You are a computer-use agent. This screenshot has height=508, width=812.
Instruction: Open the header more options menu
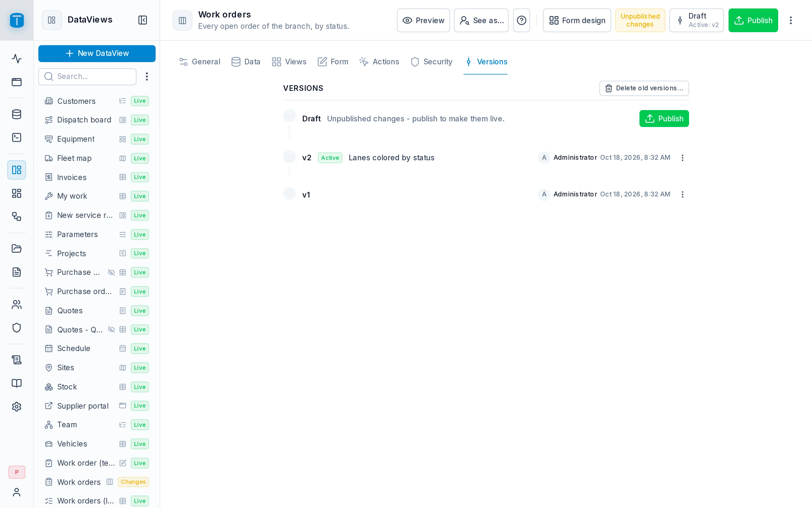(x=791, y=21)
